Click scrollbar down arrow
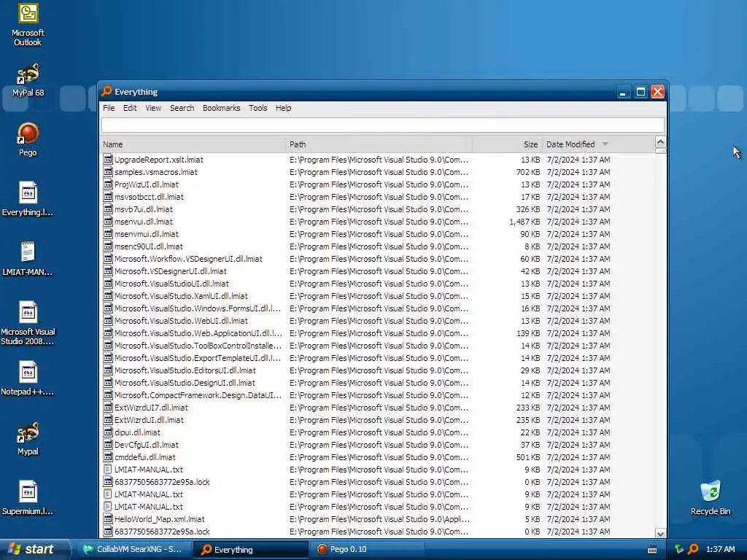The width and height of the screenshot is (747, 560). tap(660, 533)
